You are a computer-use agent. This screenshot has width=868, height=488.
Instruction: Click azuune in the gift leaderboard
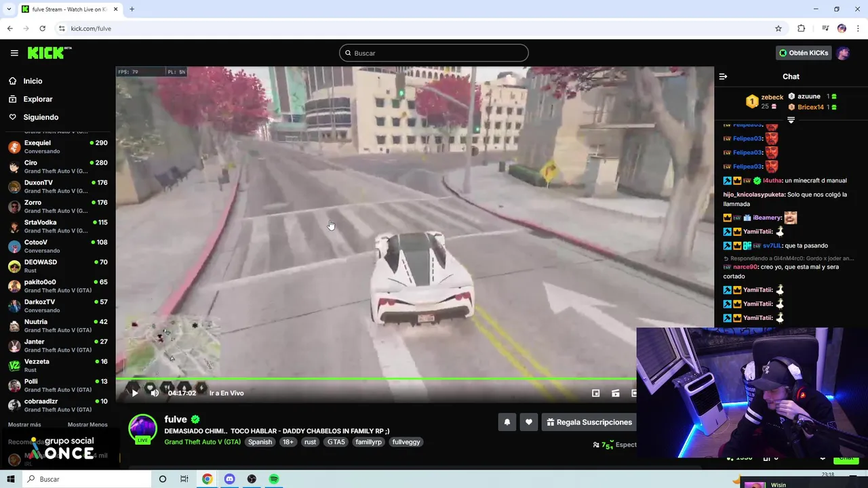[809, 97]
